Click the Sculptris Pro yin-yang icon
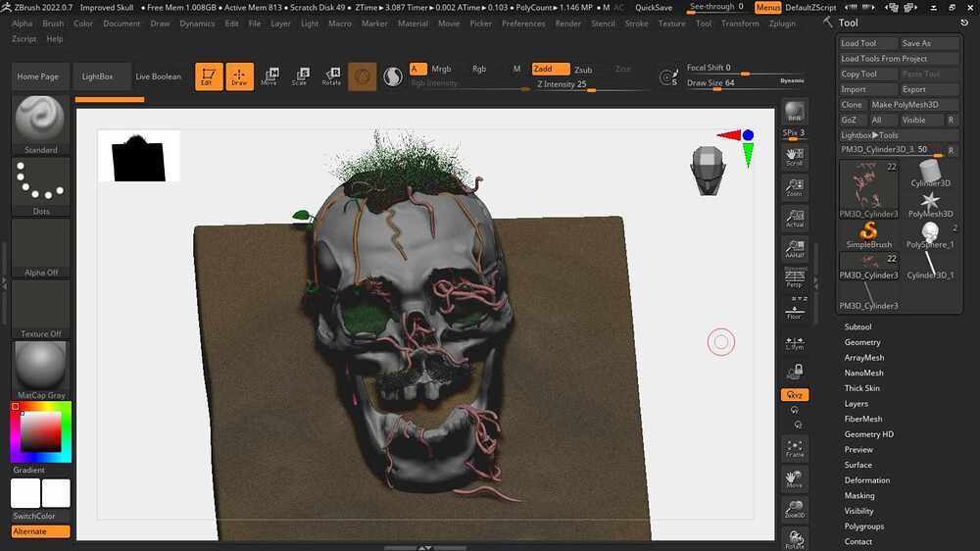The height and width of the screenshot is (551, 980). pyautogui.click(x=393, y=76)
